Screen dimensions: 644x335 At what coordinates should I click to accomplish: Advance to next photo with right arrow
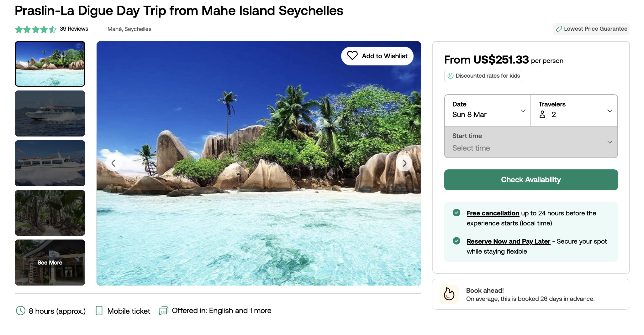click(x=404, y=163)
